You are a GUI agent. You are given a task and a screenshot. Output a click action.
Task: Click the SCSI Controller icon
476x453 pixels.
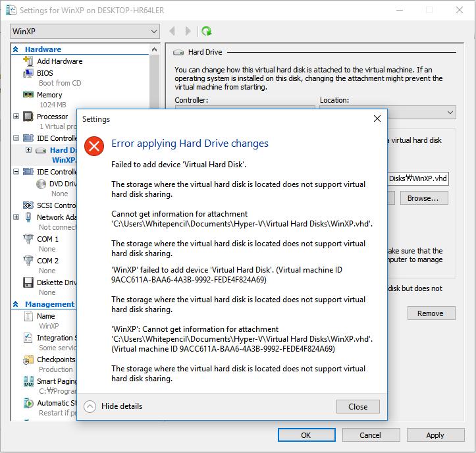[28, 205]
